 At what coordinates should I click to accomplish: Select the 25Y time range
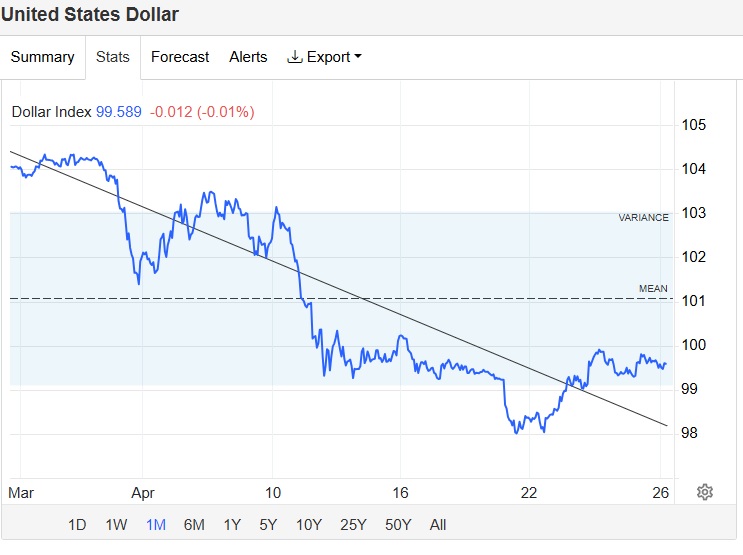[353, 524]
